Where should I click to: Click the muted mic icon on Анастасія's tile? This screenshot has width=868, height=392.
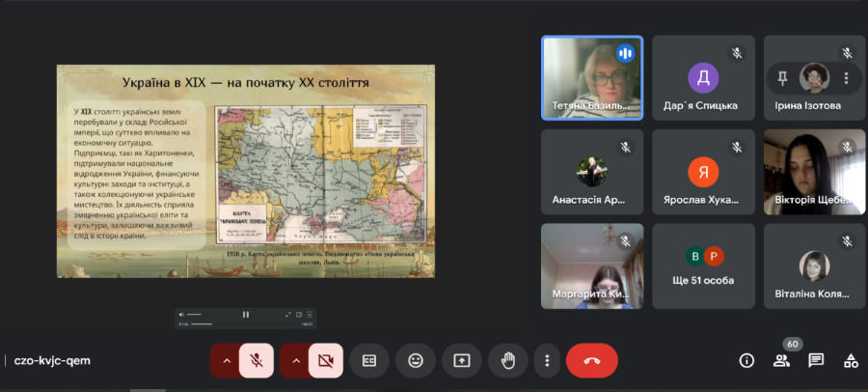[x=626, y=148]
